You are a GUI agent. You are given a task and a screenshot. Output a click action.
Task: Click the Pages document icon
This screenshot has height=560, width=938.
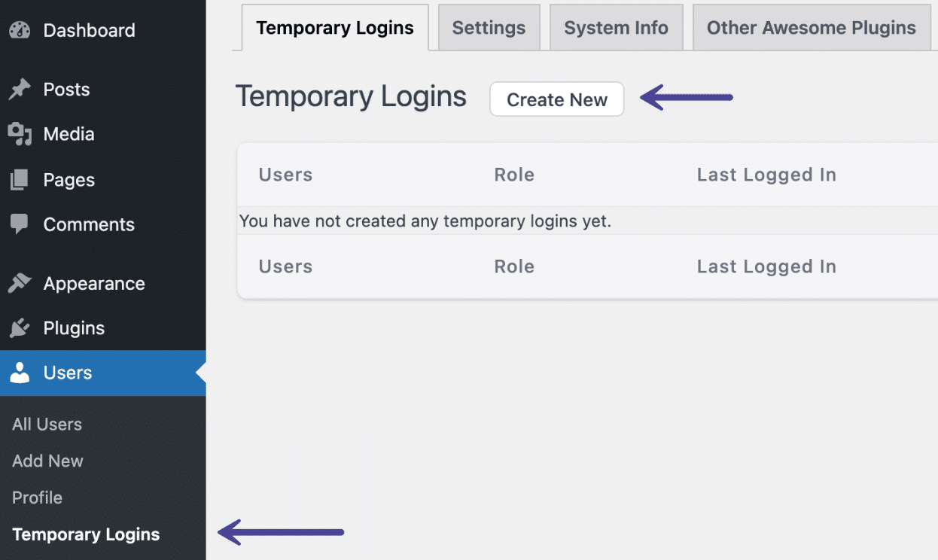coord(19,179)
